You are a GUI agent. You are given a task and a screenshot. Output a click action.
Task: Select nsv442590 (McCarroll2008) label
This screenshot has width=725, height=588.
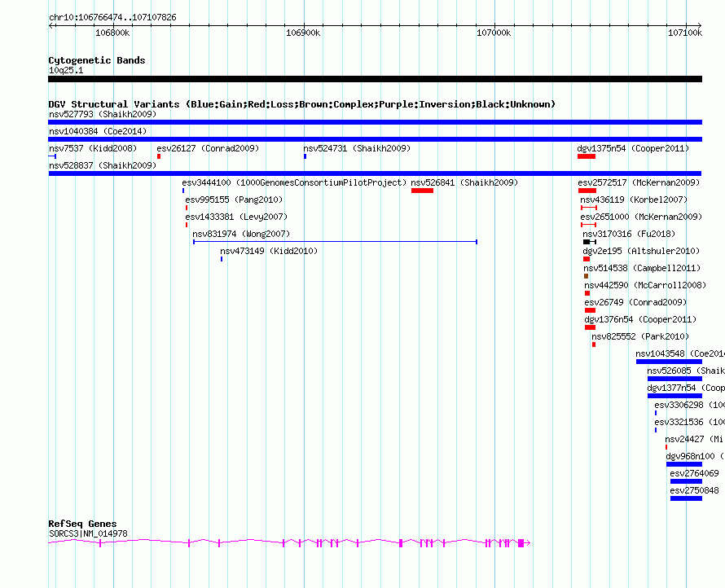[645, 285]
